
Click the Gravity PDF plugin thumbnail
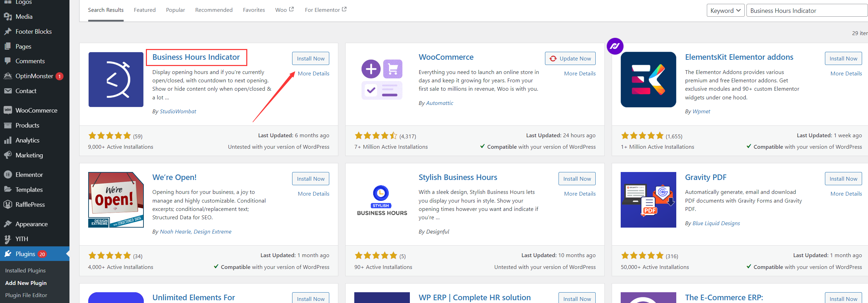[x=648, y=200]
